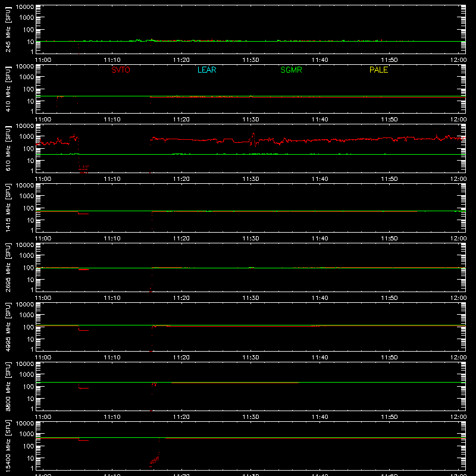Select the 15400 MHz [SFU] axis title

pos(8,446)
